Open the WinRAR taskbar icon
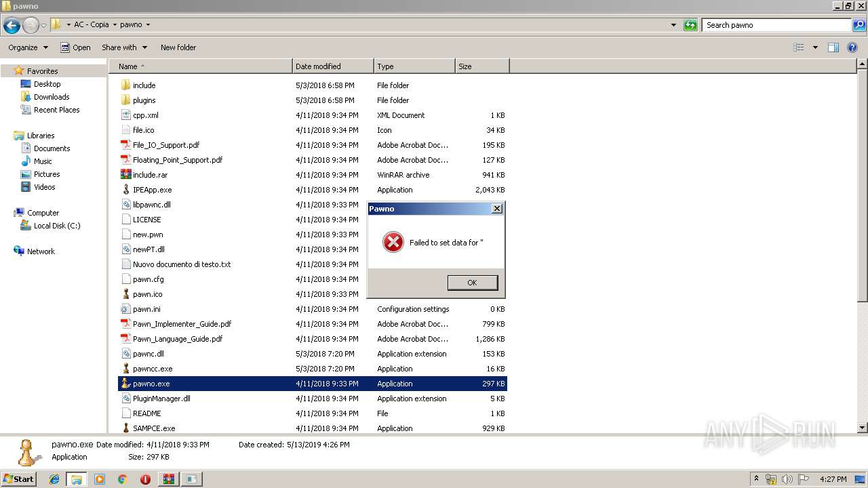 click(x=168, y=479)
